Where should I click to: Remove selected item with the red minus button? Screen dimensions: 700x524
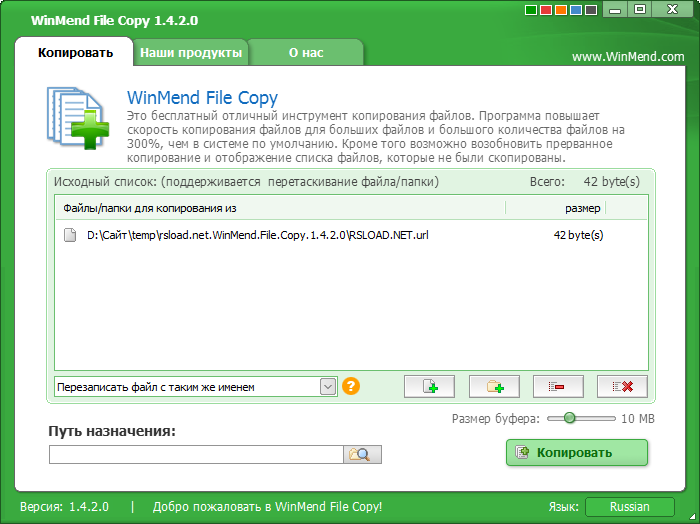click(x=558, y=387)
